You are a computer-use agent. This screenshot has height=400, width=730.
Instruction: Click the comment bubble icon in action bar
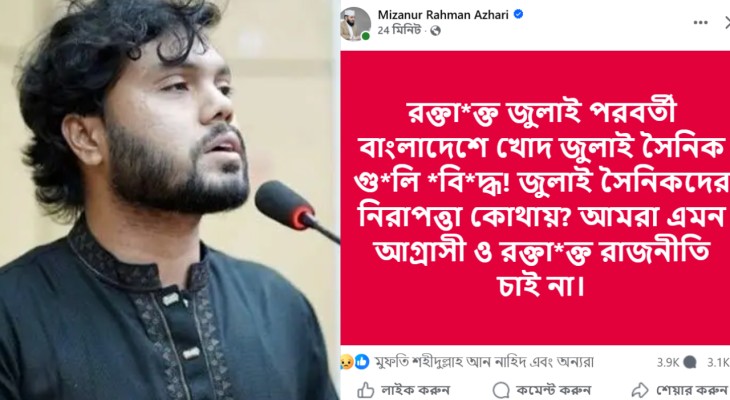[x=501, y=390]
